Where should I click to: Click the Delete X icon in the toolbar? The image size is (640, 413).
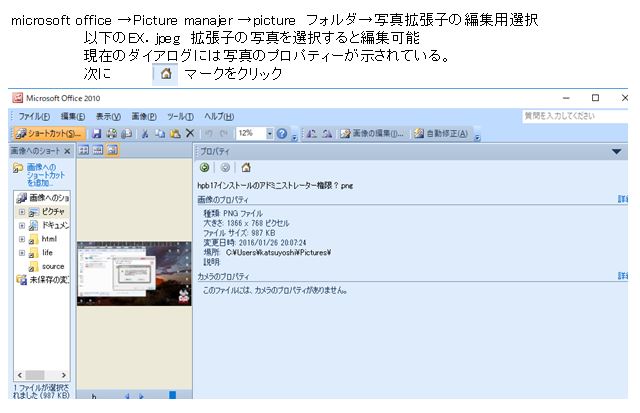pyautogui.click(x=190, y=133)
